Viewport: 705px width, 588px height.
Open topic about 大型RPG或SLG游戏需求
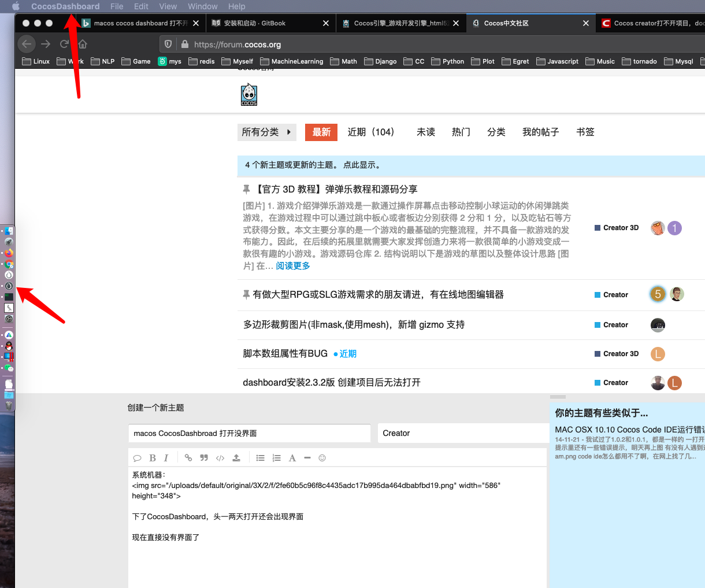click(378, 294)
